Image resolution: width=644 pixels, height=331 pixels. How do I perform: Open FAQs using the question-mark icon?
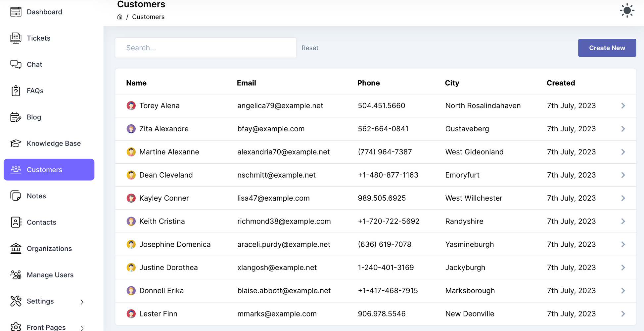[x=16, y=91]
